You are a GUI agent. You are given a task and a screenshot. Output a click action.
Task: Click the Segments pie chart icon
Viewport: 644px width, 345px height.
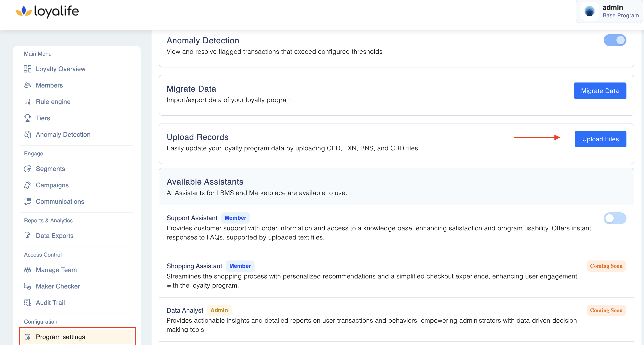28,169
